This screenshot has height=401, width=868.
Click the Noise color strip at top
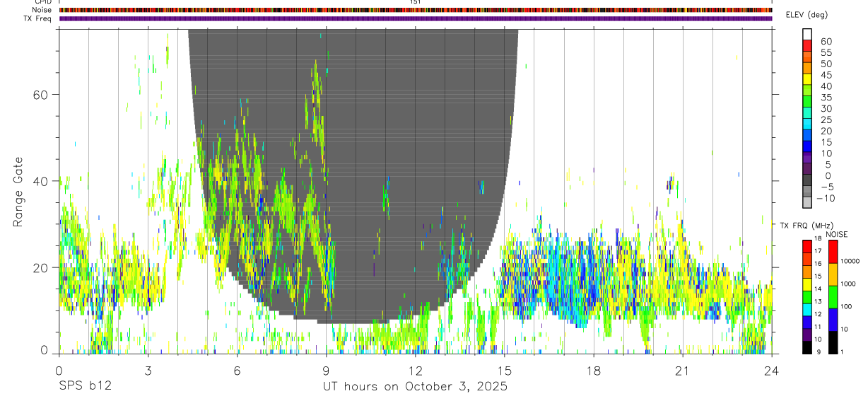click(x=416, y=10)
